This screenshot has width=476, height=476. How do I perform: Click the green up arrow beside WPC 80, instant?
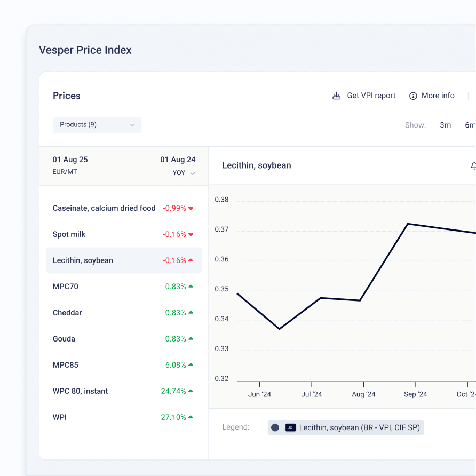tap(191, 391)
